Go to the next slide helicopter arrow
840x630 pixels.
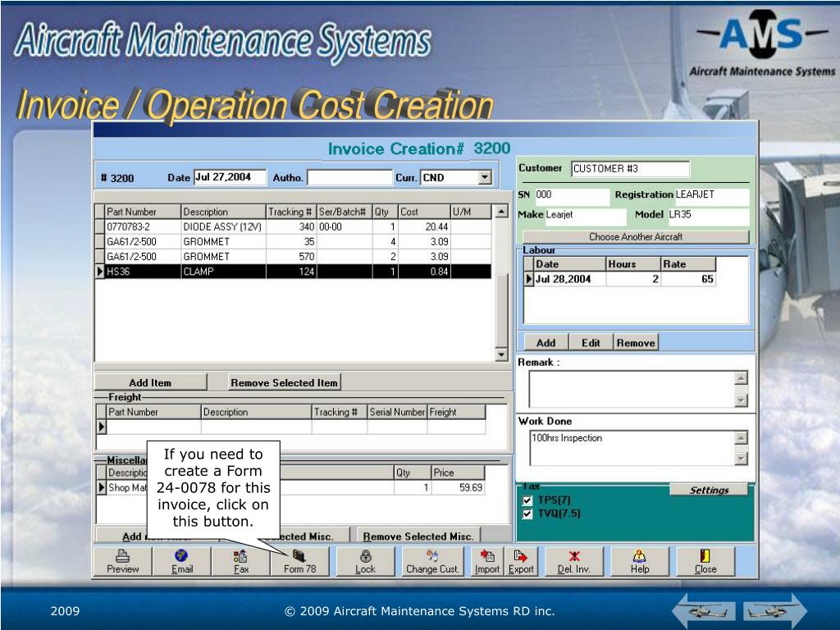point(774,610)
